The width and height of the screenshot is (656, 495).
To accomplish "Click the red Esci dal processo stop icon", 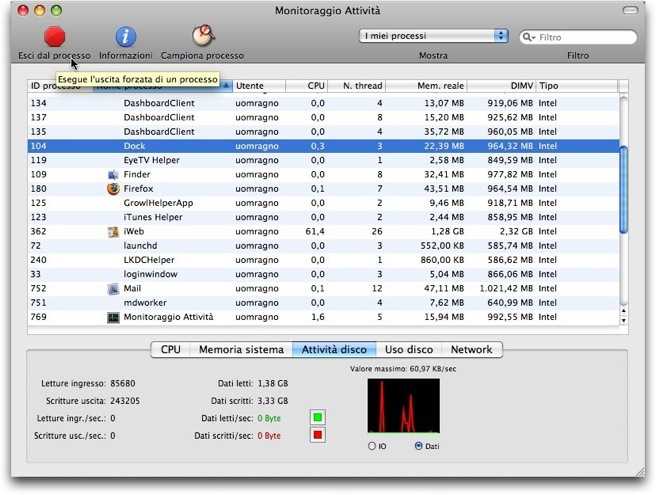I will tap(54, 36).
